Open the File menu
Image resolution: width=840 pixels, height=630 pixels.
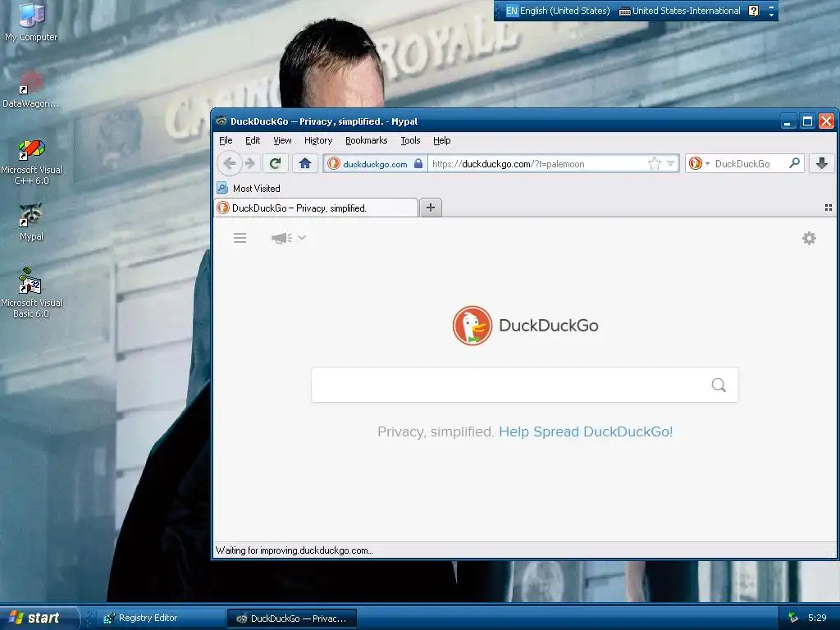[x=226, y=140]
